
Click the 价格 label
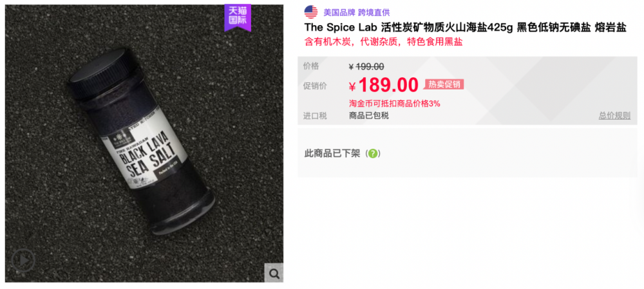coord(311,66)
